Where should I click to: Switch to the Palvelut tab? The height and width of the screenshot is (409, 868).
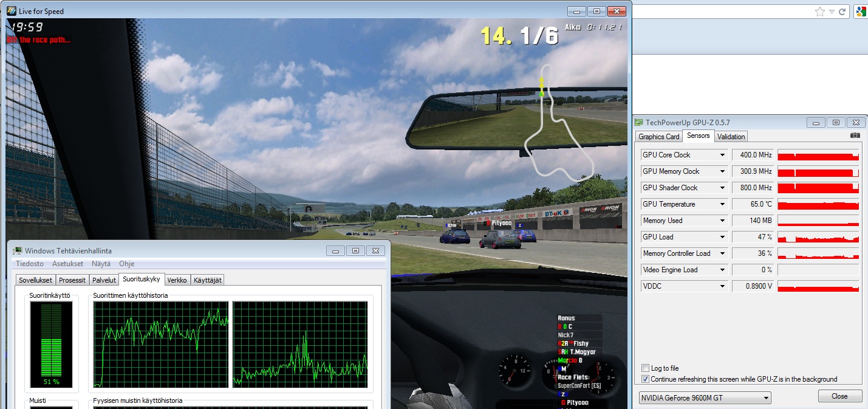(104, 280)
